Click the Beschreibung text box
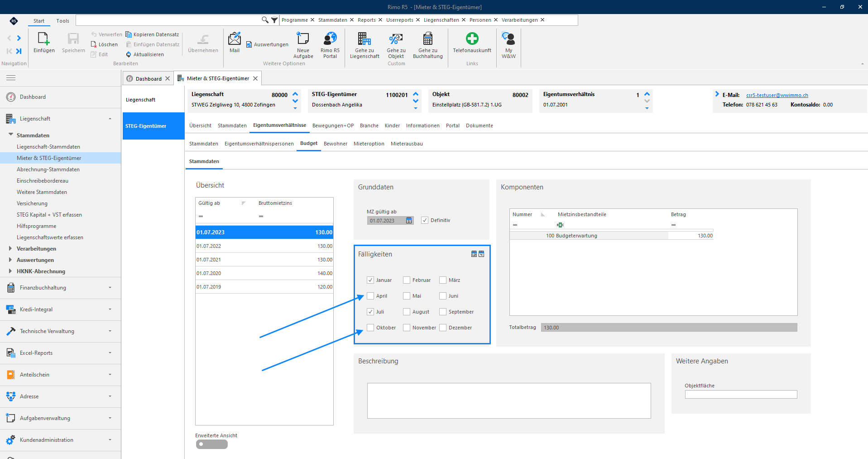This screenshot has width=868, height=459. tap(509, 401)
